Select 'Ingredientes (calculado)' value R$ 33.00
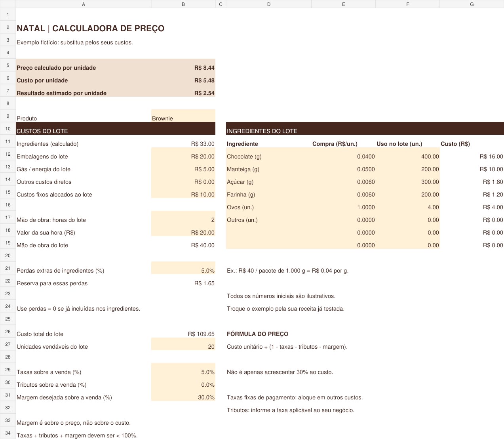The image size is (504, 439). click(x=183, y=141)
